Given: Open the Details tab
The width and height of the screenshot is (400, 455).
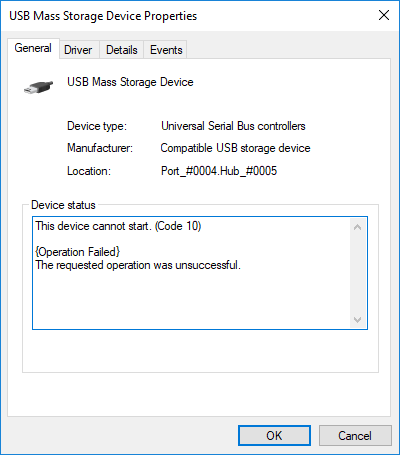Looking at the screenshot, I should click(x=122, y=50).
